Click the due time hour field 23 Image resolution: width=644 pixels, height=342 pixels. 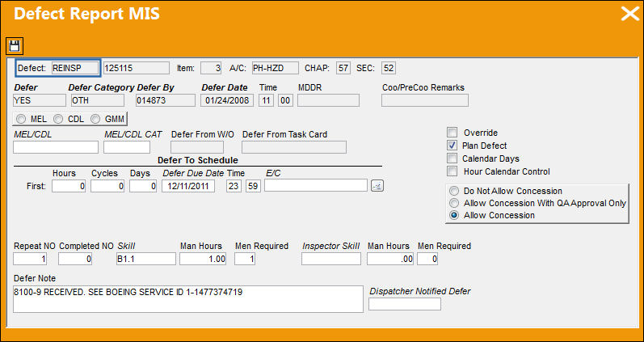[x=234, y=186]
